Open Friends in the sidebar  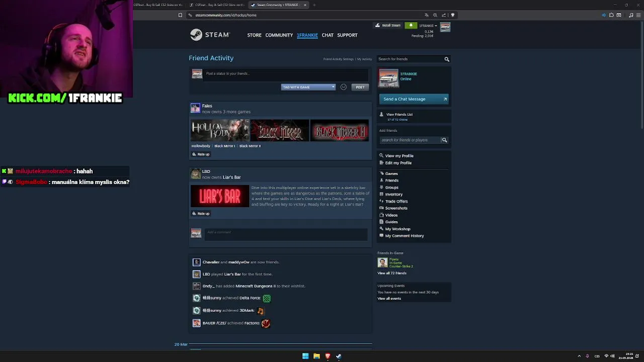pos(391,180)
